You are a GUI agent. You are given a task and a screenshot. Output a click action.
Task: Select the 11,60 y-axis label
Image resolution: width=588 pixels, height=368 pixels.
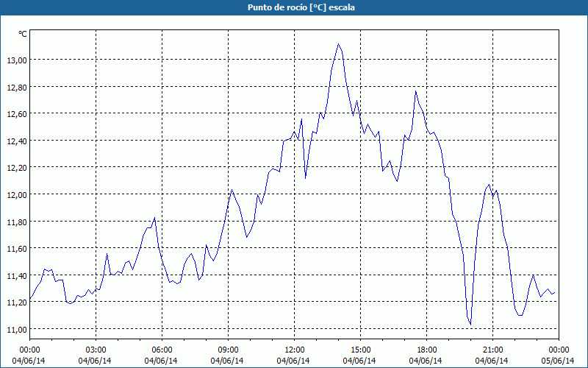17,249
